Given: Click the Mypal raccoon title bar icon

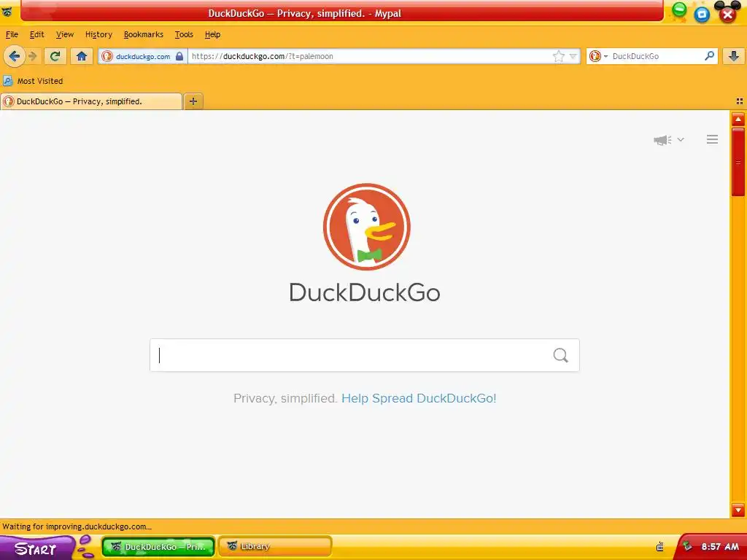Looking at the screenshot, I should [x=7, y=12].
